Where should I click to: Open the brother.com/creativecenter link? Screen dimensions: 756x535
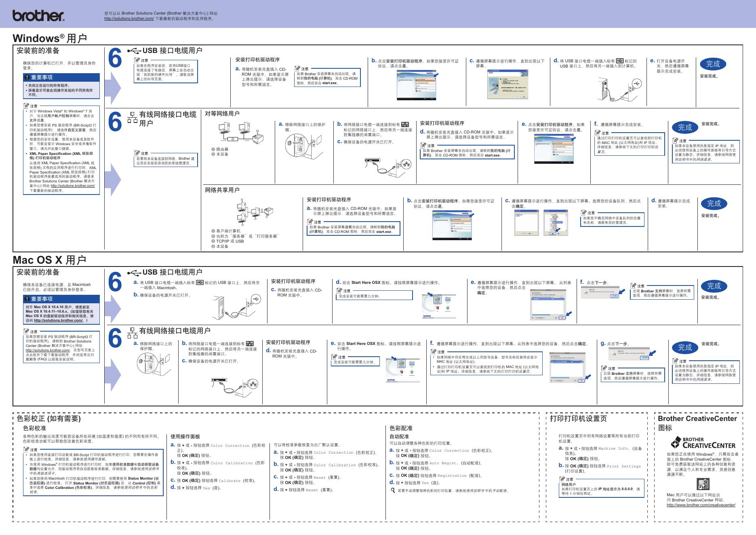coord(701,505)
